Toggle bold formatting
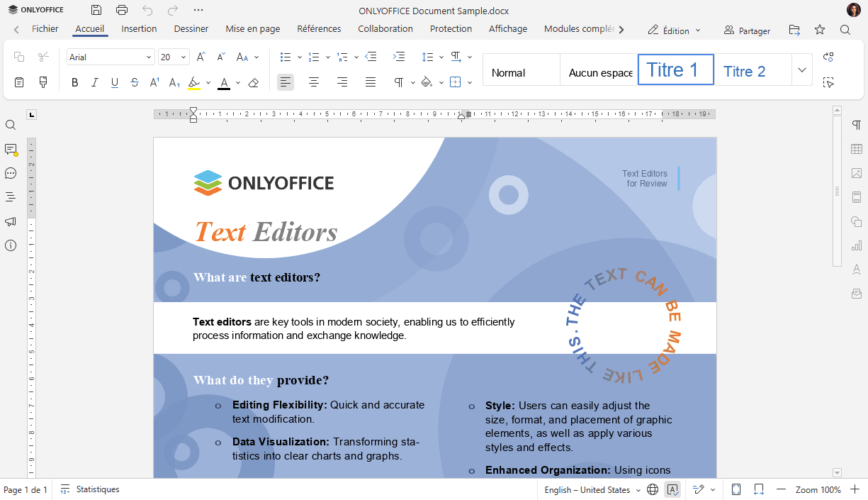The width and height of the screenshot is (868, 500). [74, 82]
